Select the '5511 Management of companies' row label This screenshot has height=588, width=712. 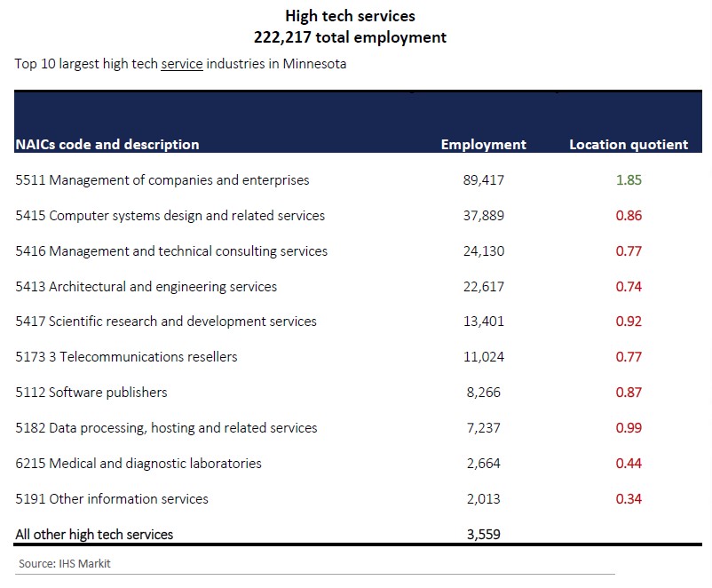(x=162, y=180)
